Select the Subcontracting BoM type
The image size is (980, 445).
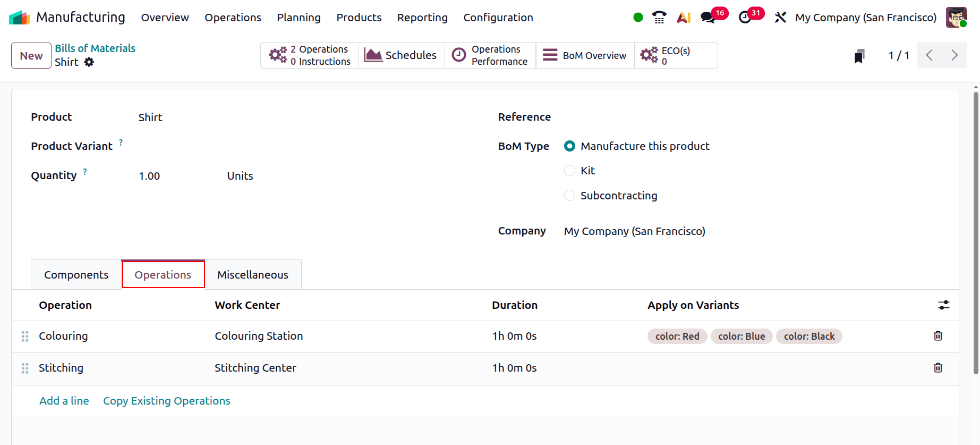pyautogui.click(x=569, y=196)
